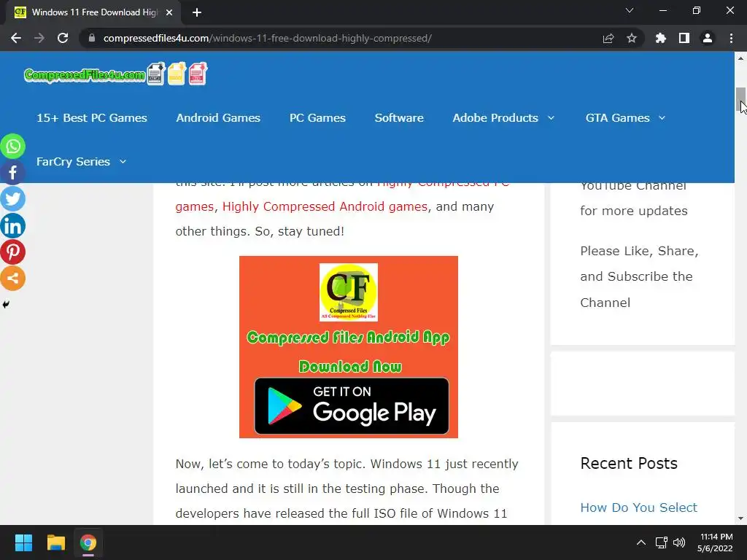Open the GTA Games menu item
This screenshot has height=560, width=747.
(617, 117)
